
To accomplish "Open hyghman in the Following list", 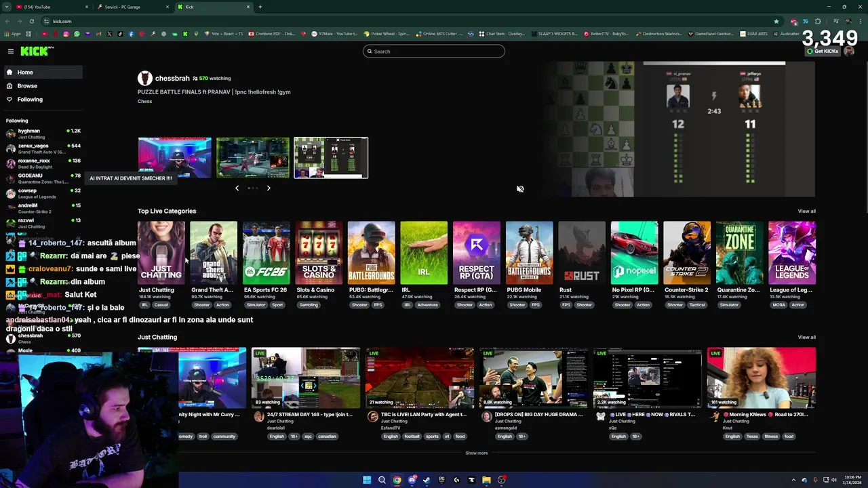I will click(42, 134).
